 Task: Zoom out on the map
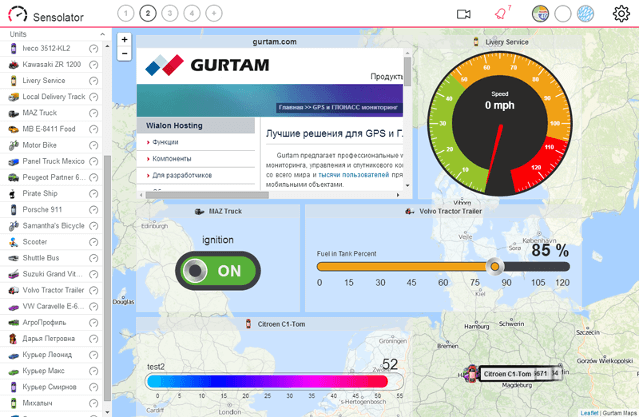[124, 54]
